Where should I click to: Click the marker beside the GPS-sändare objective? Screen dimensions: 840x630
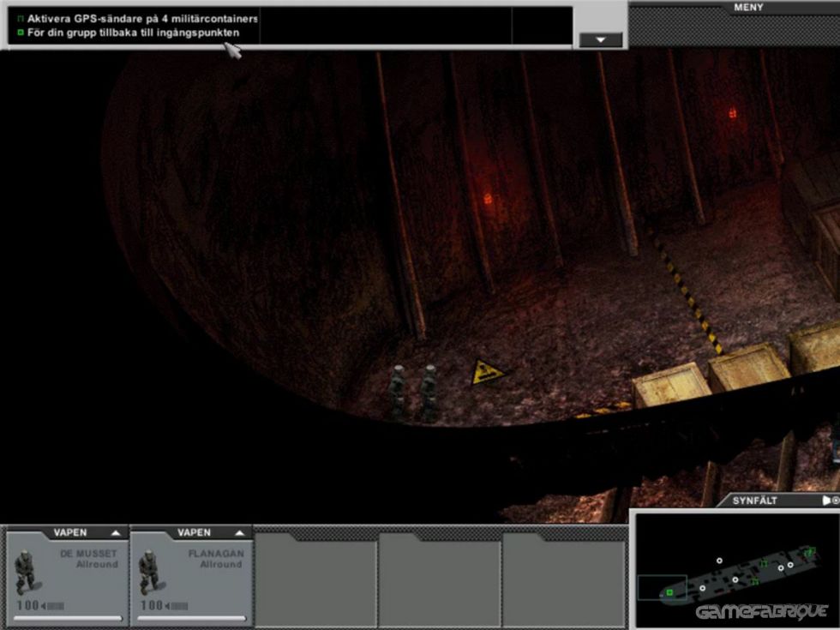[21, 19]
